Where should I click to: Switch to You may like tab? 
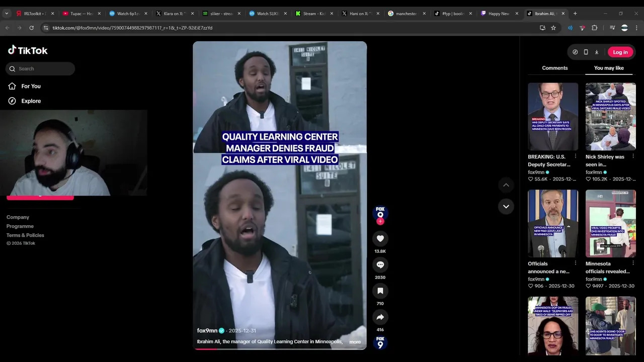tap(609, 68)
